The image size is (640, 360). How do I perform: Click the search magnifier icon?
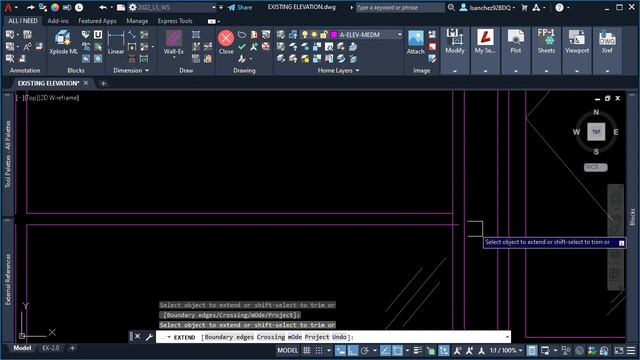coord(451,8)
